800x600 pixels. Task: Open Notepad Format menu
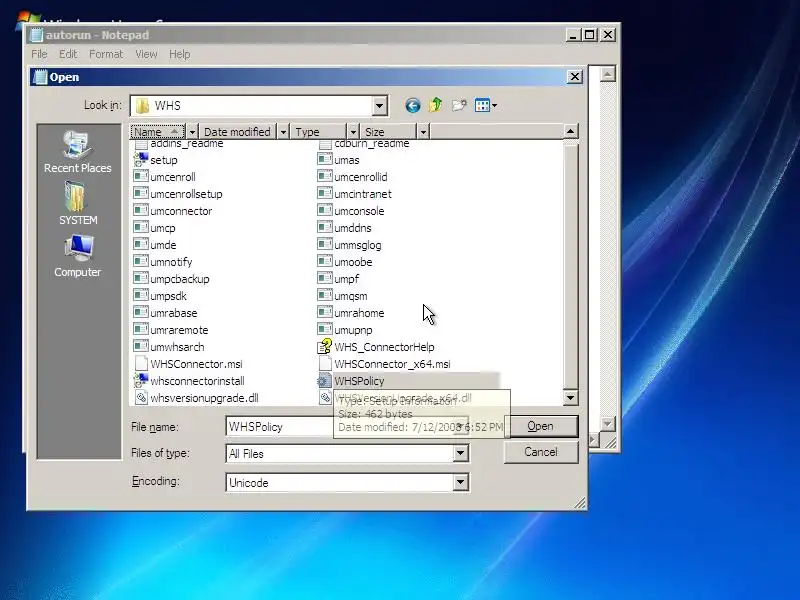click(x=106, y=54)
